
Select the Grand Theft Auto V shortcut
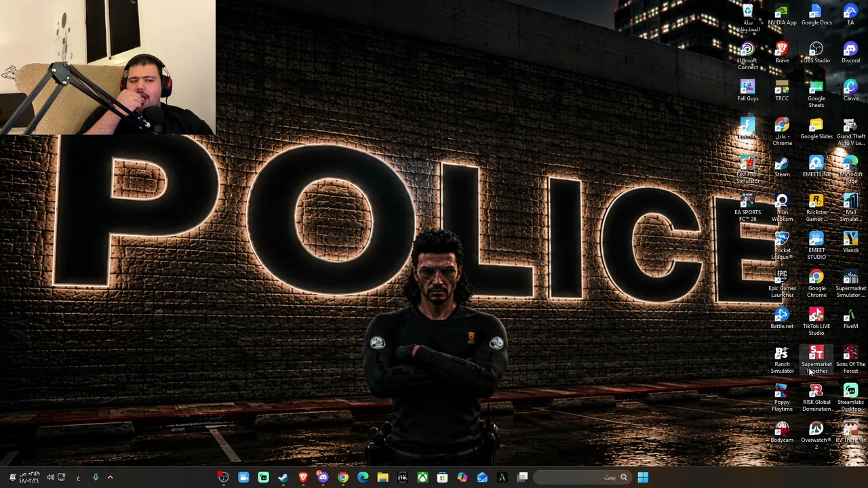850,131
